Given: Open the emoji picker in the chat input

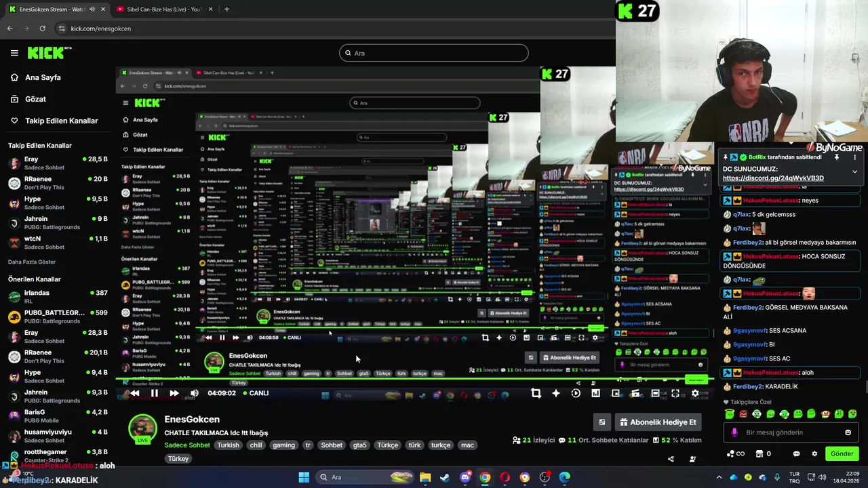Looking at the screenshot, I should pos(848,432).
